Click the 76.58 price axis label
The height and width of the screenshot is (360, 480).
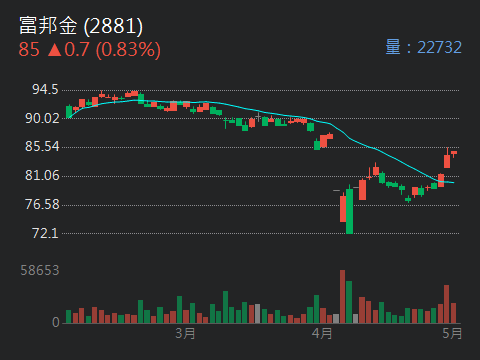pyautogui.click(x=42, y=204)
